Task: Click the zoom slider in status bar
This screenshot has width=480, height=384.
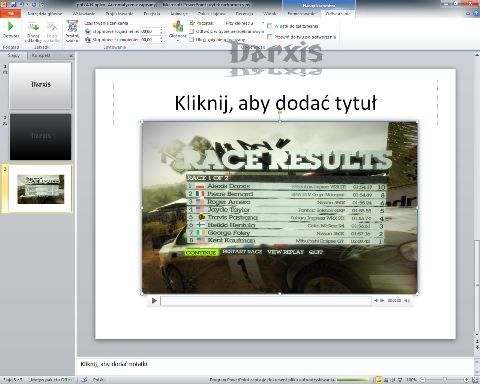Action: [444, 380]
